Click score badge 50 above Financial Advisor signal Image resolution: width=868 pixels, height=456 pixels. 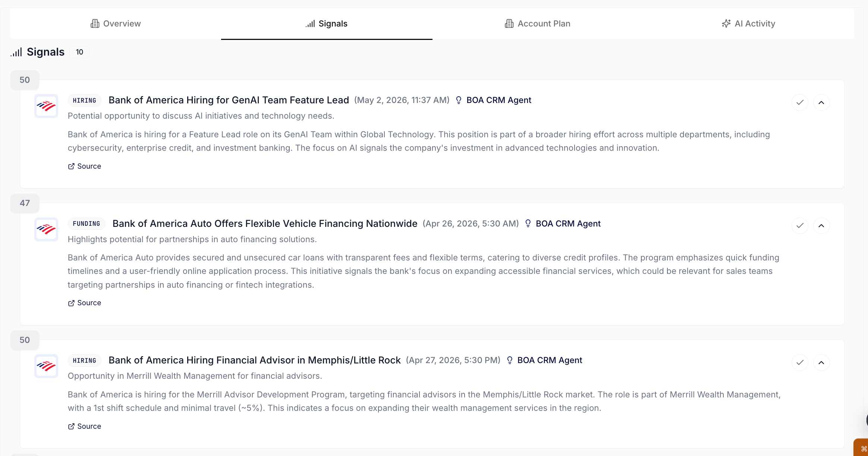pos(25,340)
